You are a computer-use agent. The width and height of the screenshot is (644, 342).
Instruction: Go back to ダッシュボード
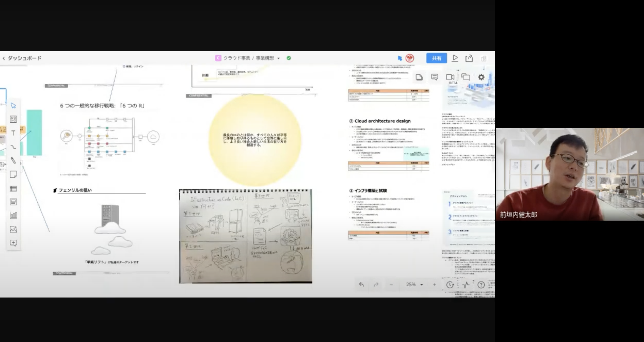(22, 58)
